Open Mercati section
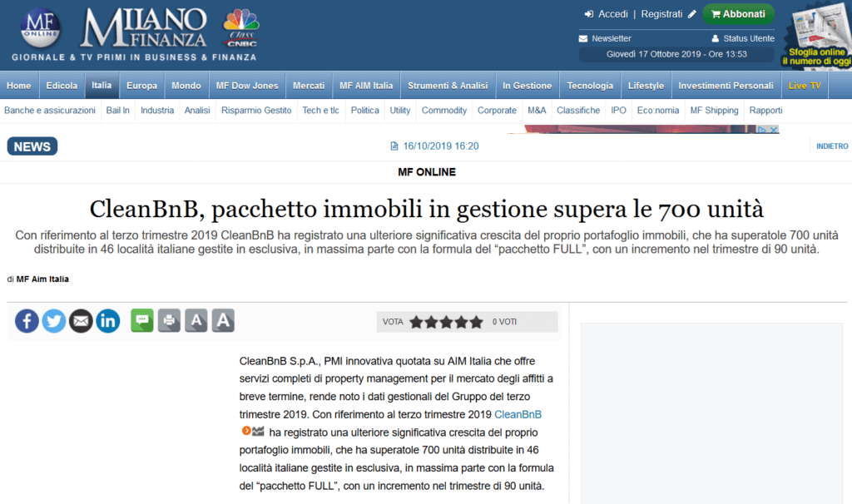The image size is (852, 504). (x=309, y=86)
